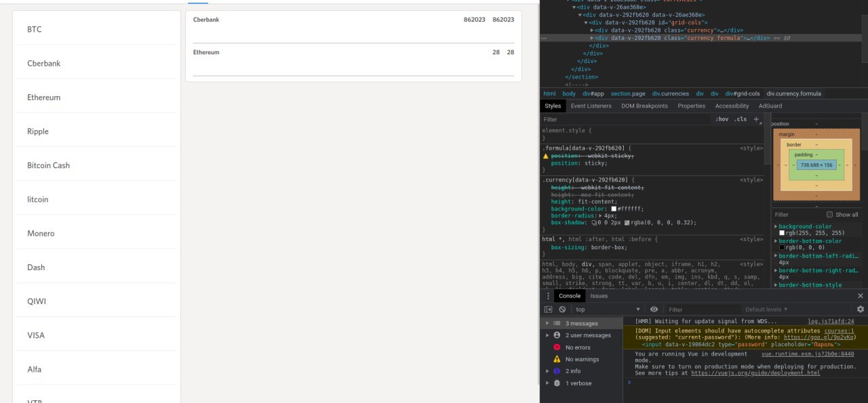Expand the '2 info' group
Image resolution: width=868 pixels, height=403 pixels.
click(547, 371)
